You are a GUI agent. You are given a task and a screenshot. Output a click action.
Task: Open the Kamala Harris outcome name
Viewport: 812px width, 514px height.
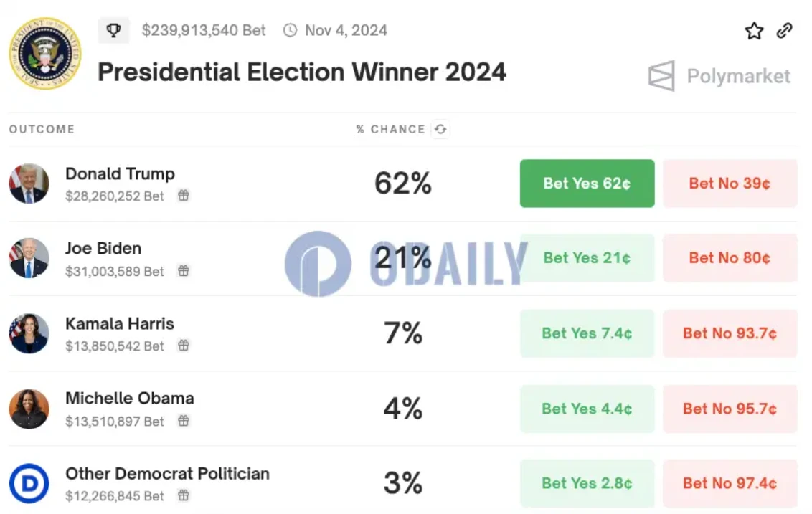[120, 324]
